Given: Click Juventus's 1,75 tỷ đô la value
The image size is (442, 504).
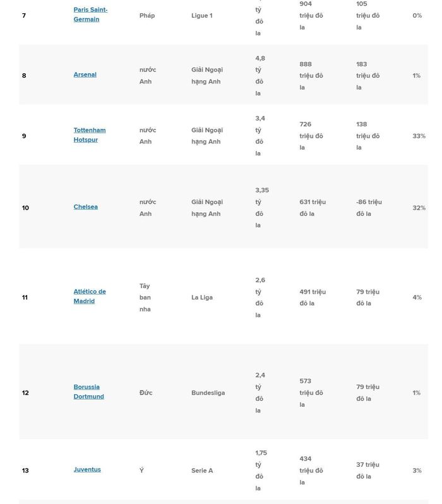Looking at the screenshot, I should pos(261,471).
